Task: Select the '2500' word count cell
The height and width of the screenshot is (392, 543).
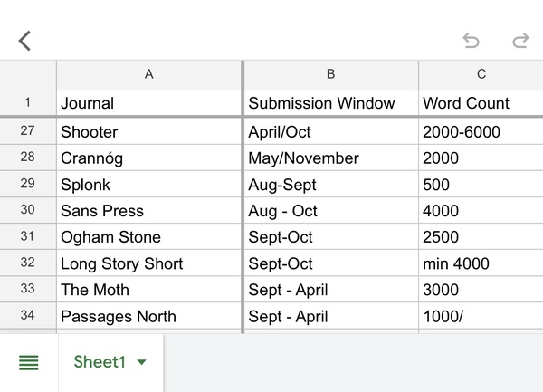Action: [x=481, y=236]
